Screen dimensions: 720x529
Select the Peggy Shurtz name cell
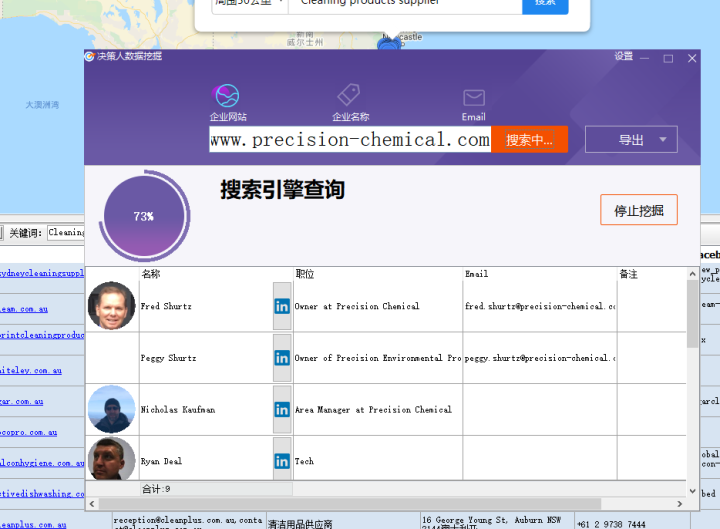tap(206, 358)
